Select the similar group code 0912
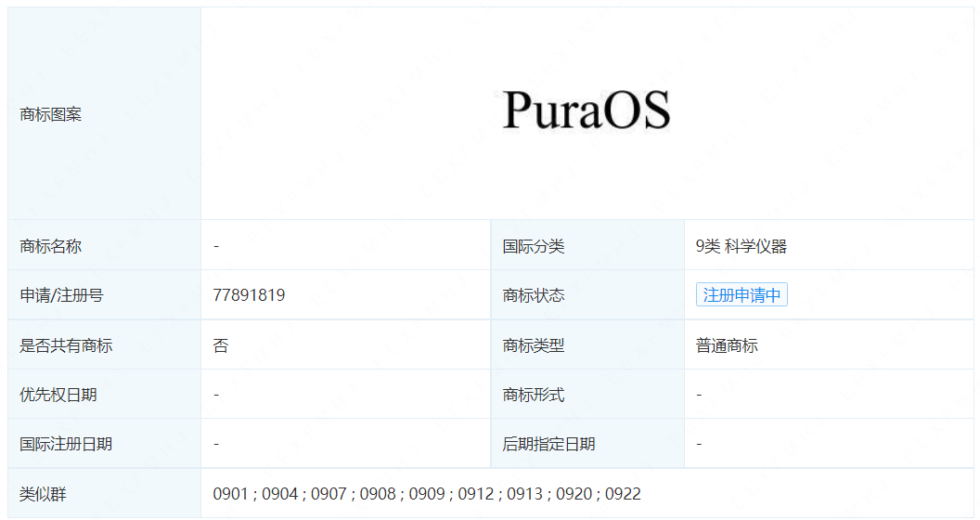980x520 pixels. (476, 494)
